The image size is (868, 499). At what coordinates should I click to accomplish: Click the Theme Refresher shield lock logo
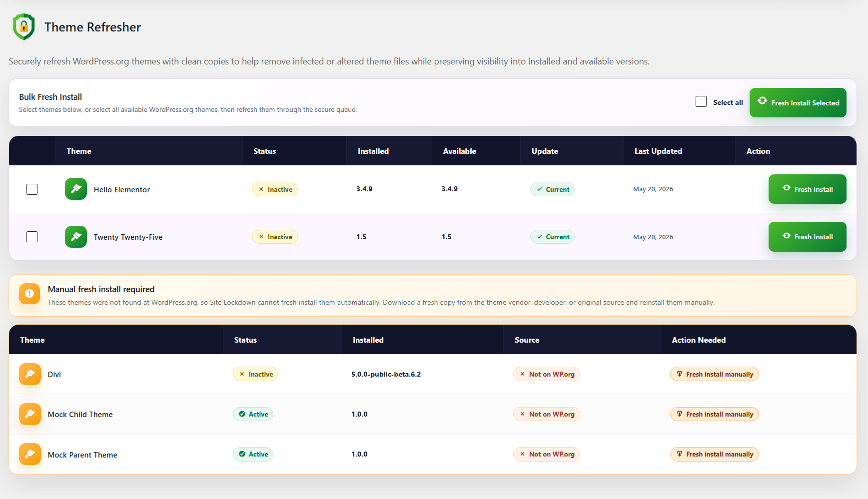click(23, 26)
